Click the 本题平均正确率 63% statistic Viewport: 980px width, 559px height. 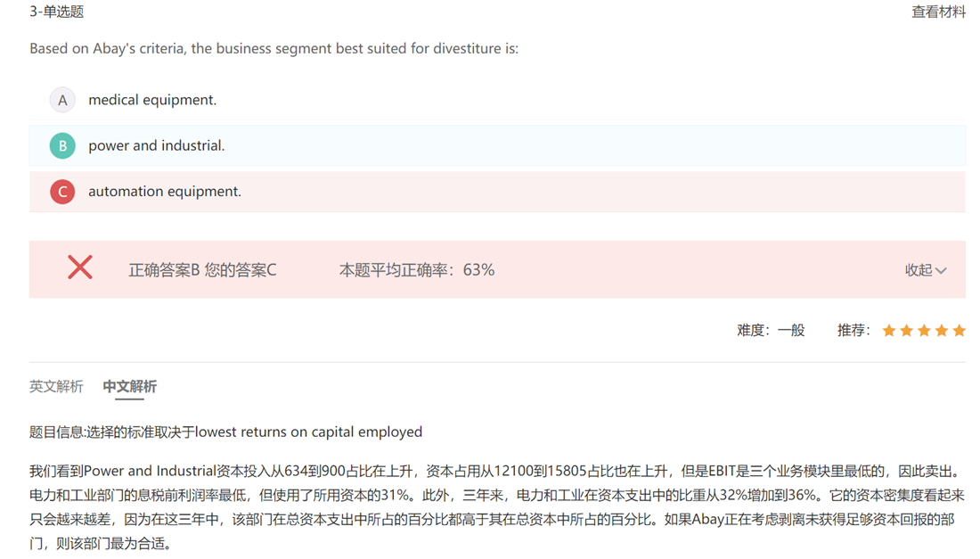pos(416,270)
